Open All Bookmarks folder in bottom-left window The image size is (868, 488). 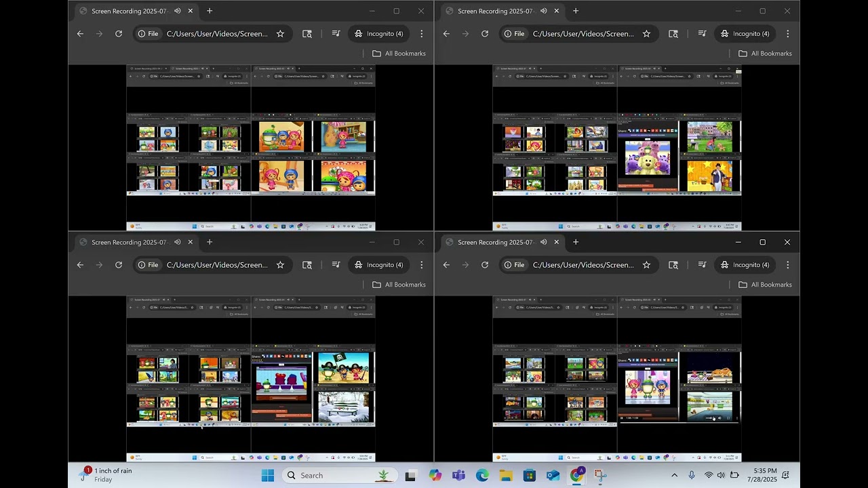(399, 285)
